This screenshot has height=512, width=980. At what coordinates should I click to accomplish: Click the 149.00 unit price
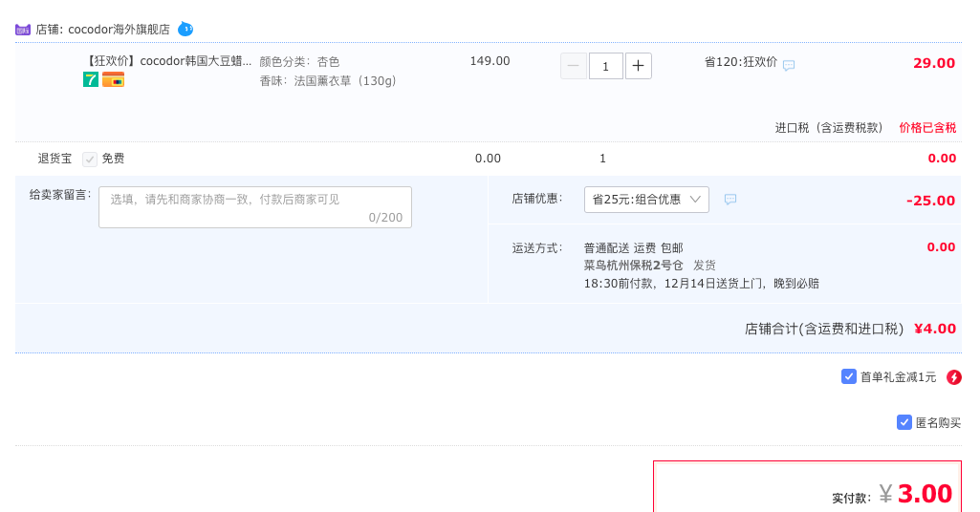[490, 61]
